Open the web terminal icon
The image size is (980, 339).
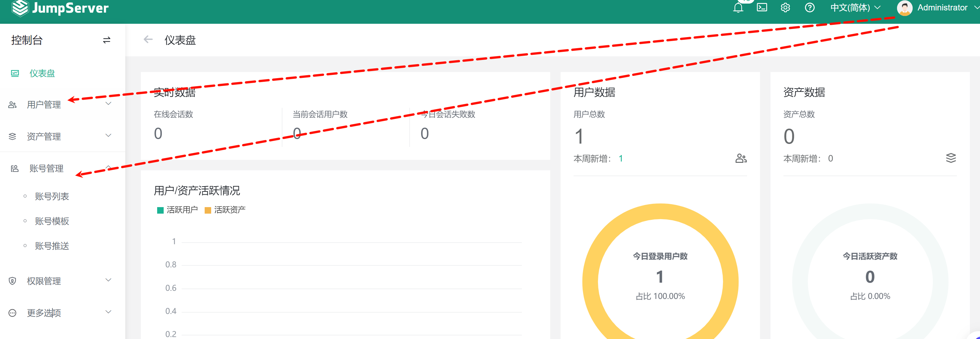click(x=762, y=7)
